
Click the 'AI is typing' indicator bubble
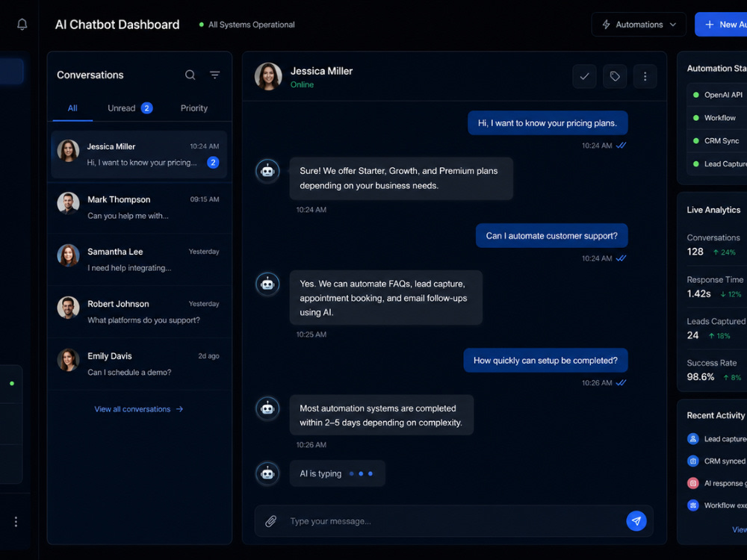pyautogui.click(x=337, y=473)
